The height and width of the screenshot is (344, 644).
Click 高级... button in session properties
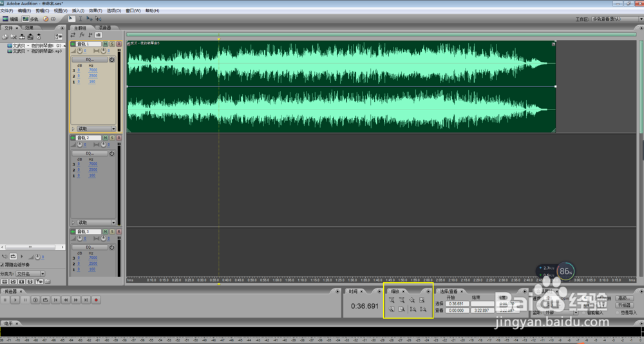click(624, 298)
